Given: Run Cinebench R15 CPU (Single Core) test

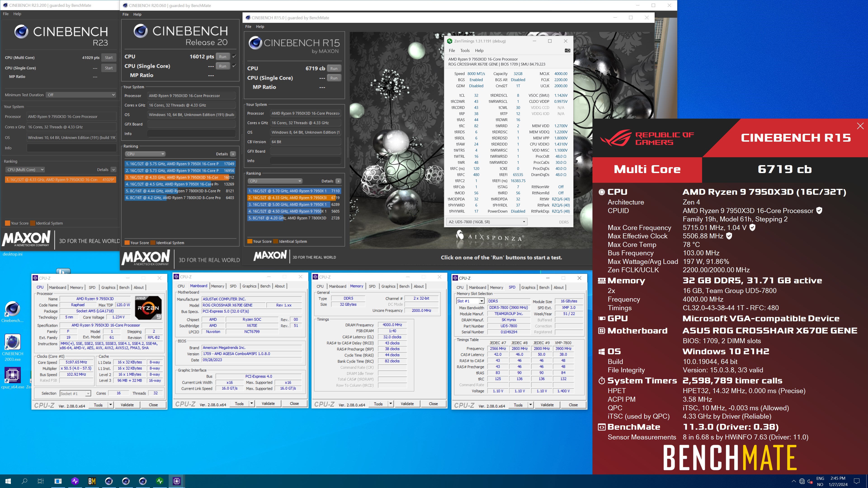Looking at the screenshot, I should point(334,78).
